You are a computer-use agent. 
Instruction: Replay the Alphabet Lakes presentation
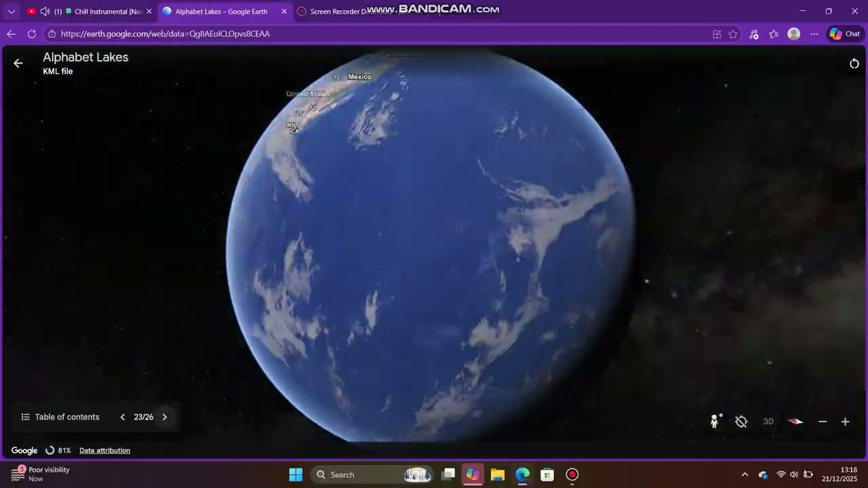(854, 64)
